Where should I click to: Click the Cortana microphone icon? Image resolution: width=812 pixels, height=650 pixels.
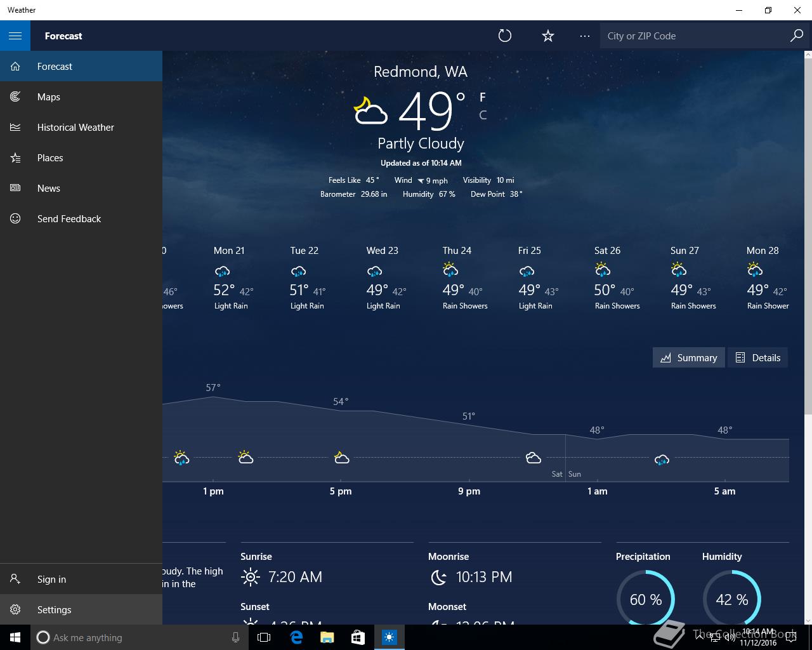235,637
